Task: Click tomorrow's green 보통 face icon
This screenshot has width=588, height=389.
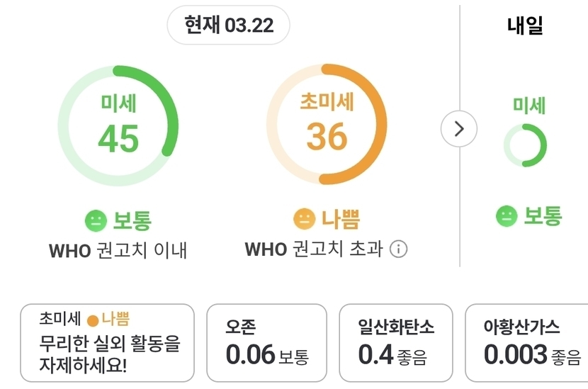Action: click(x=507, y=216)
